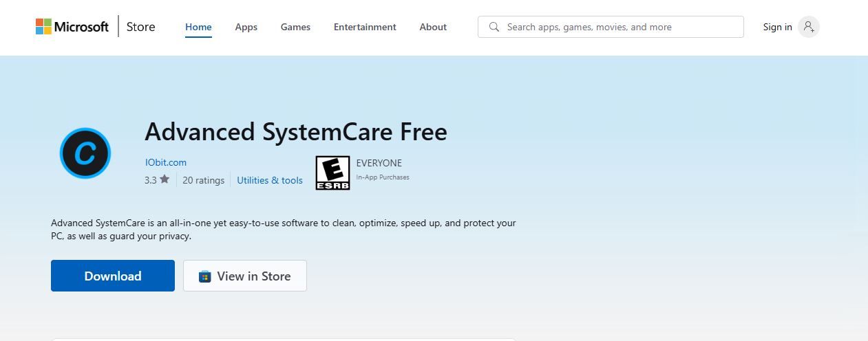The image size is (868, 341).
Task: Click the search magnifier icon
Action: click(x=494, y=27)
